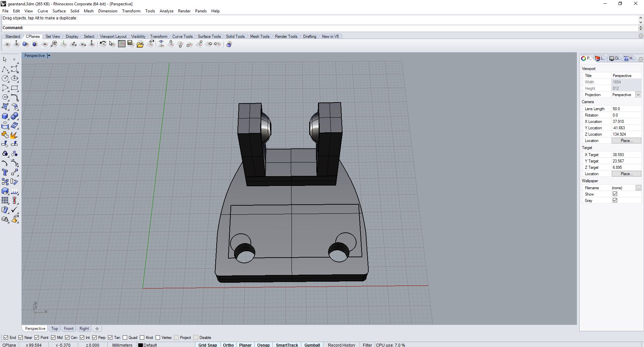Click the Polyline tool in left toolbar
The width and height of the screenshot is (644, 347).
[5, 69]
